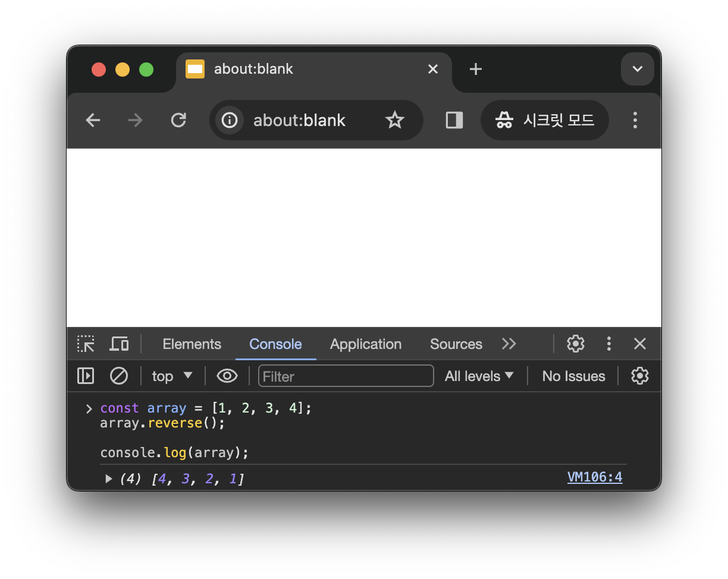Viewport: 728px width, 579px height.
Task: Open DevTools three-dot customize menu
Action: [608, 344]
